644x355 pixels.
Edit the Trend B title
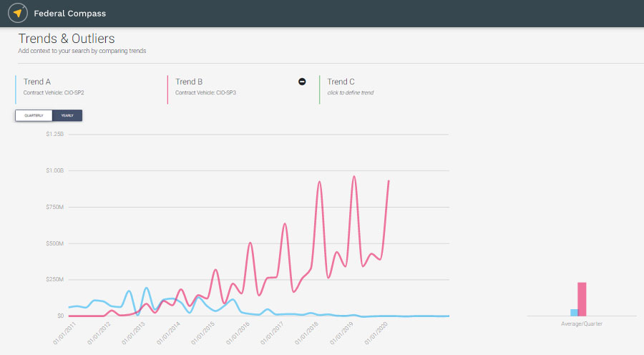click(x=190, y=82)
